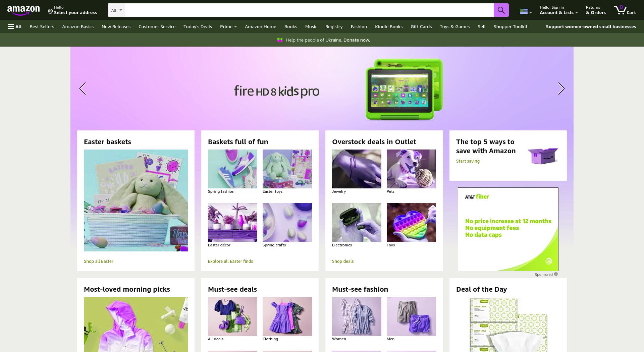
Task: Open Returns & Orders
Action: (x=596, y=10)
